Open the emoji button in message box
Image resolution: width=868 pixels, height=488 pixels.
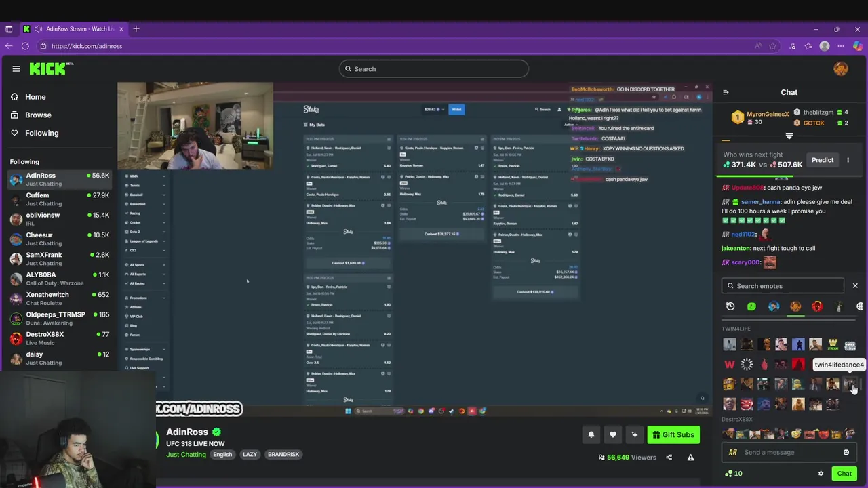click(x=846, y=452)
